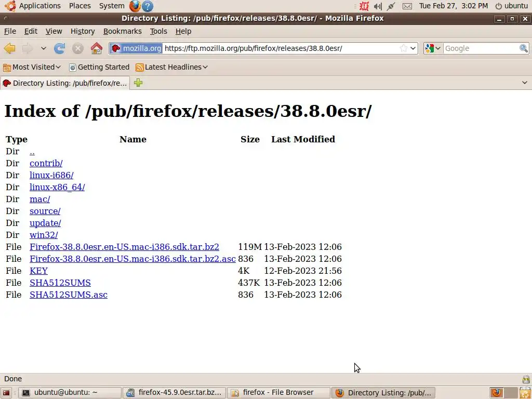Click the mozilla.org site identity badge
Viewport: 532px width, 399px height.
click(x=136, y=48)
